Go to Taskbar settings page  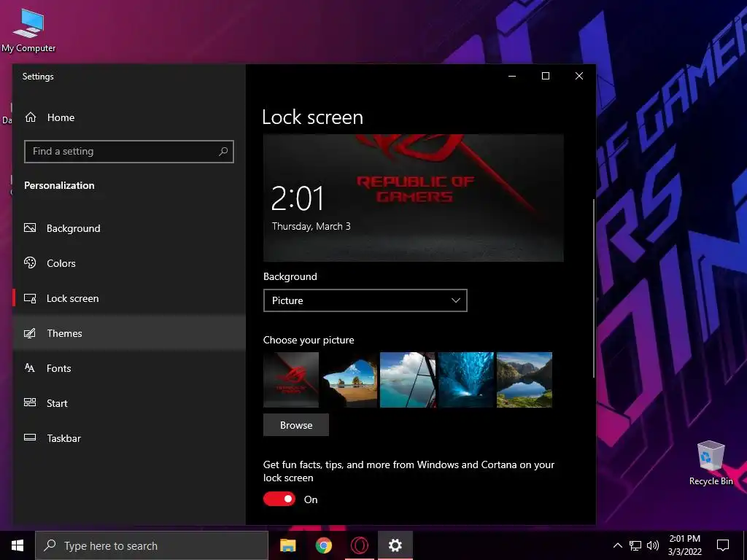[128, 437]
